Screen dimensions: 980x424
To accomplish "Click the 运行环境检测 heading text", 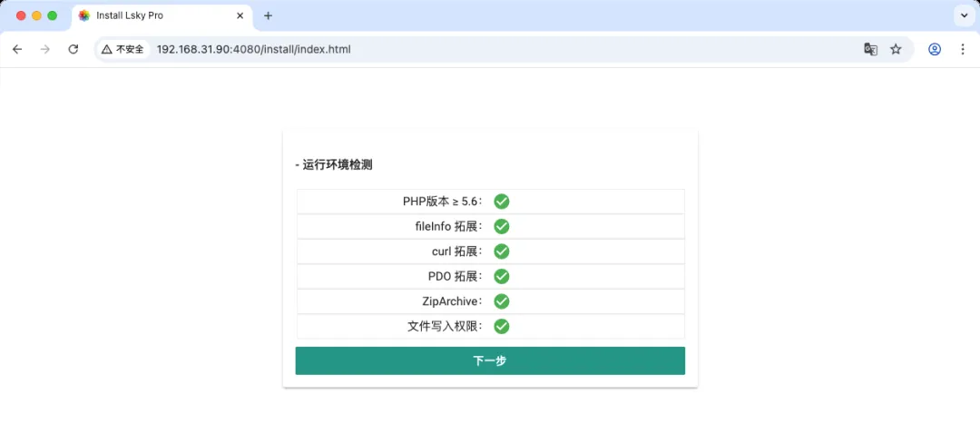I will (338, 166).
